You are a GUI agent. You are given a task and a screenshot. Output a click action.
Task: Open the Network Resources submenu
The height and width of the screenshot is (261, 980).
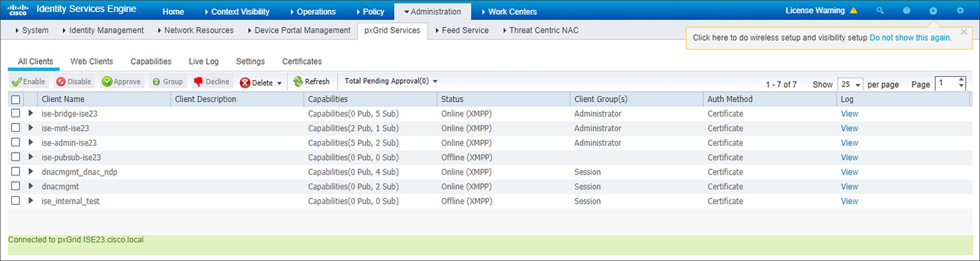(195, 30)
